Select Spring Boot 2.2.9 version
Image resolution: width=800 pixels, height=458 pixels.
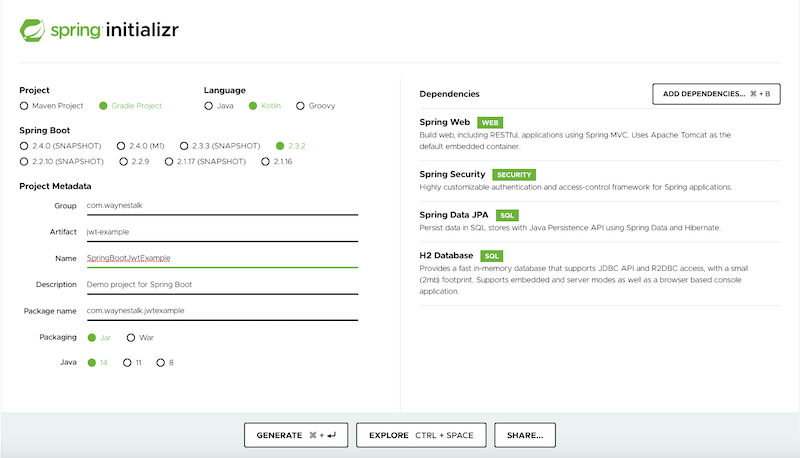coord(123,162)
